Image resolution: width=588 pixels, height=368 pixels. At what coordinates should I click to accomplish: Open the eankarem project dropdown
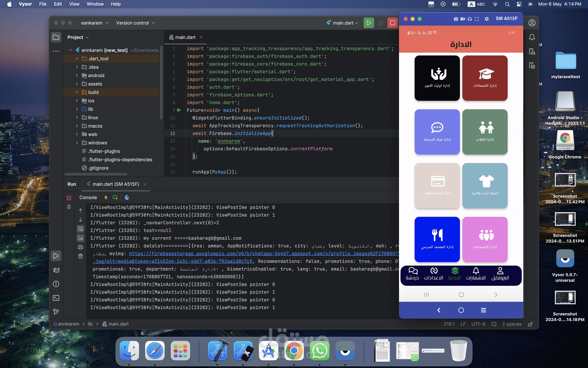(95, 23)
